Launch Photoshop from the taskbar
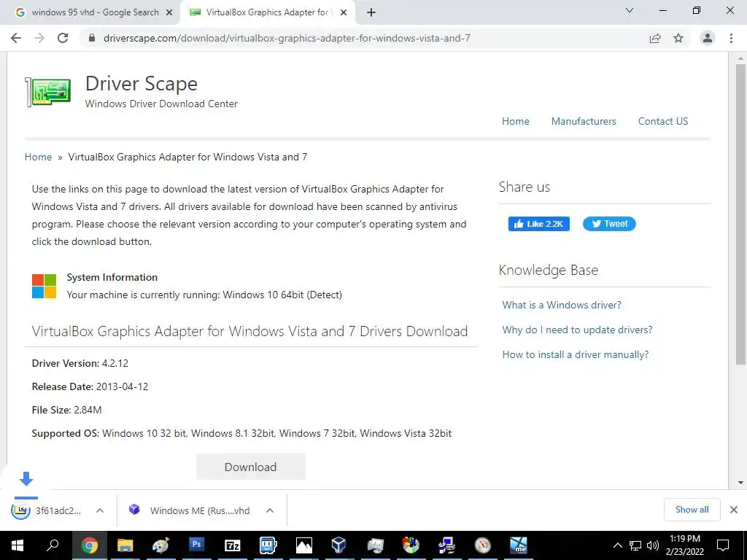 point(196,544)
